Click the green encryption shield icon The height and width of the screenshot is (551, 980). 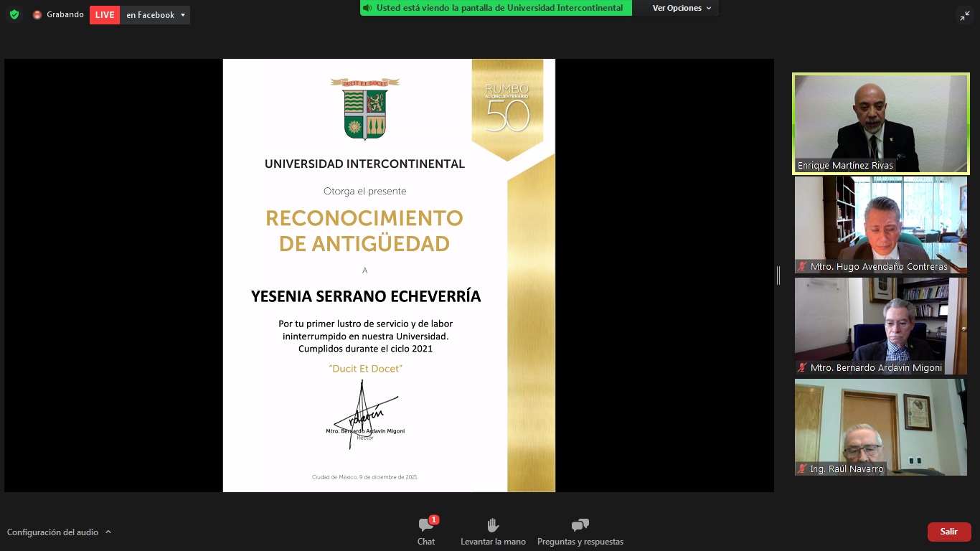pos(14,14)
